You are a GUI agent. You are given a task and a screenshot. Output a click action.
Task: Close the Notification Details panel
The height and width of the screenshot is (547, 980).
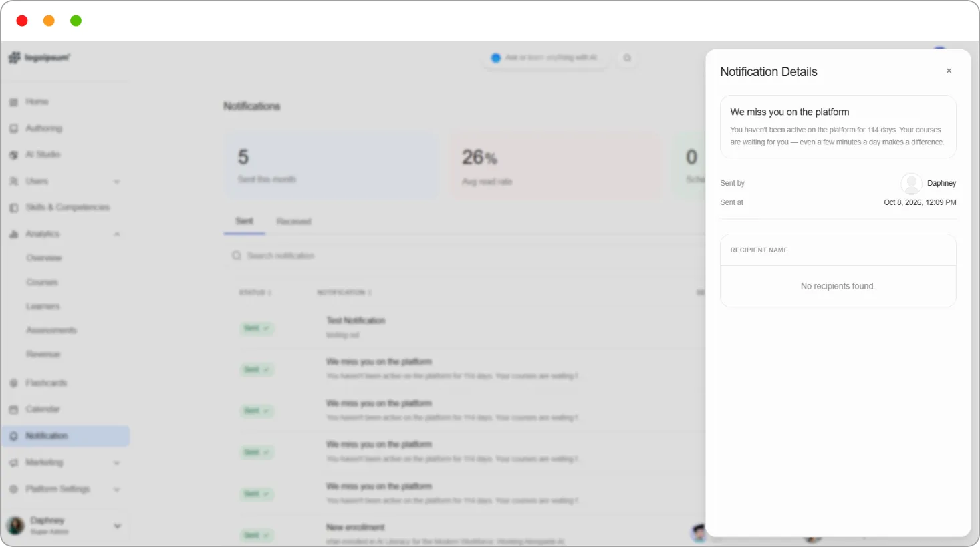(949, 71)
